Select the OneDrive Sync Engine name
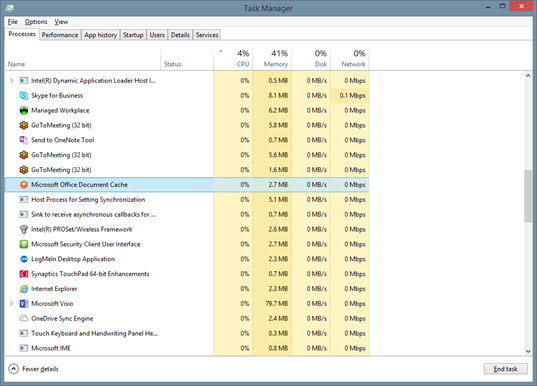This screenshot has height=386, width=537. (x=62, y=319)
